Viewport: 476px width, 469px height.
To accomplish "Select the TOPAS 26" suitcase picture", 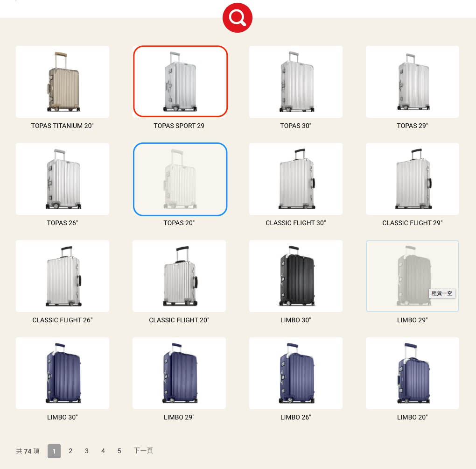I will tap(63, 179).
